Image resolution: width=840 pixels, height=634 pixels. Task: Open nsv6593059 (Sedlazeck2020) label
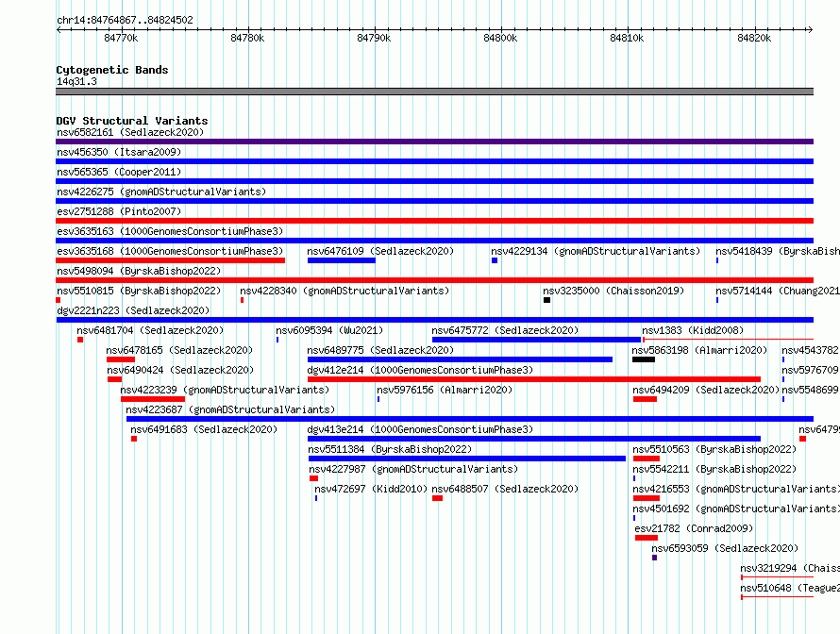pos(725,548)
